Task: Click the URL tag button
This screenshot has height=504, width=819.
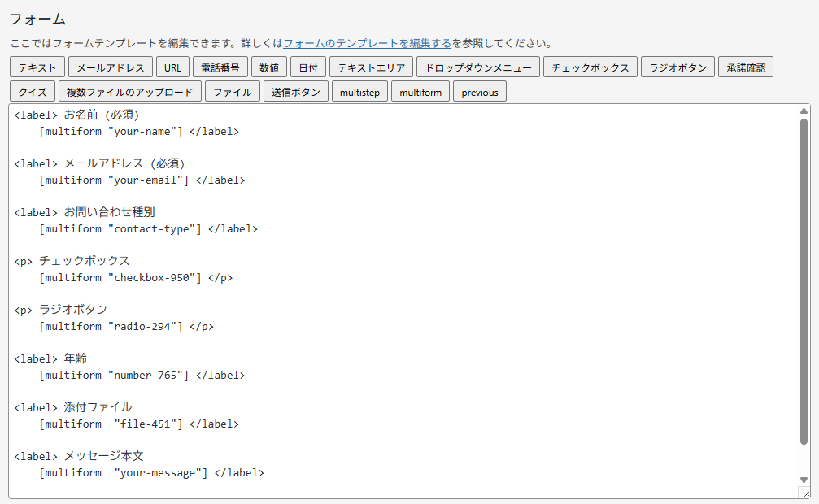Action: click(x=172, y=67)
